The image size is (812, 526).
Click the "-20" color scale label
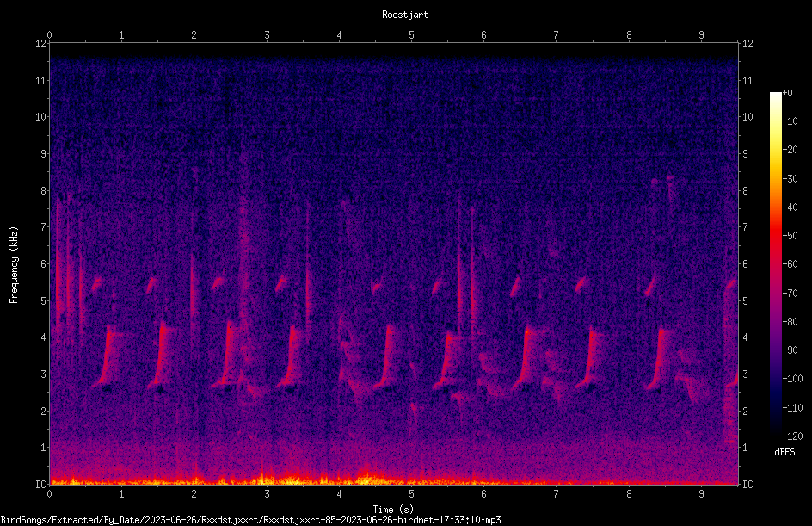[x=790, y=150]
